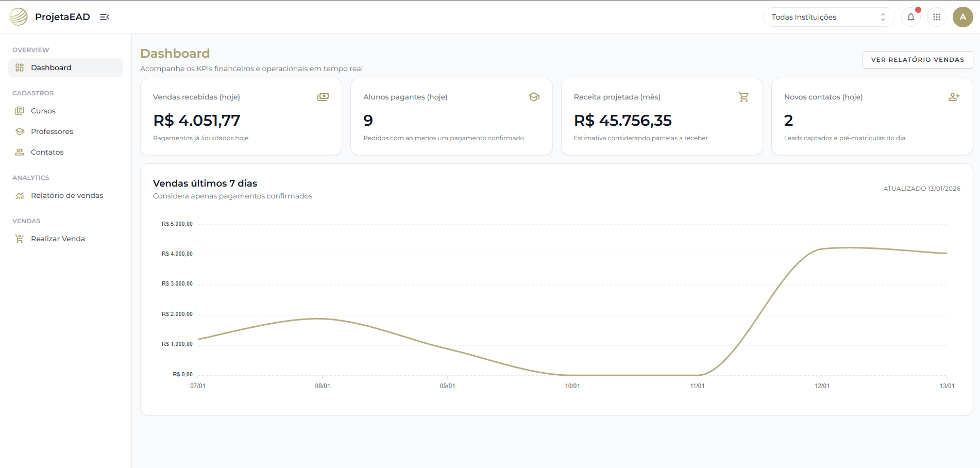The height and width of the screenshot is (468, 980).
Task: Open the Contatos section
Action: pos(47,152)
